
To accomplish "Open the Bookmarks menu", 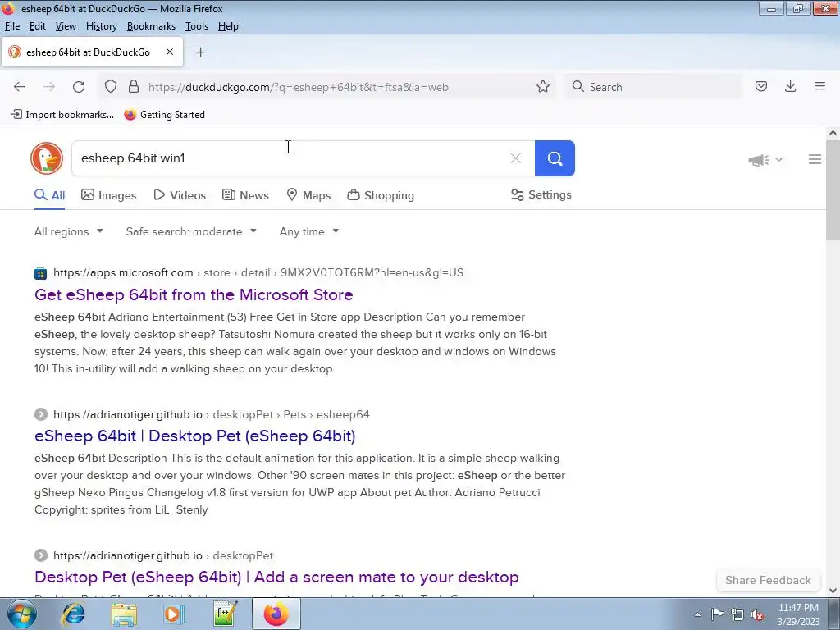I will click(x=151, y=26).
